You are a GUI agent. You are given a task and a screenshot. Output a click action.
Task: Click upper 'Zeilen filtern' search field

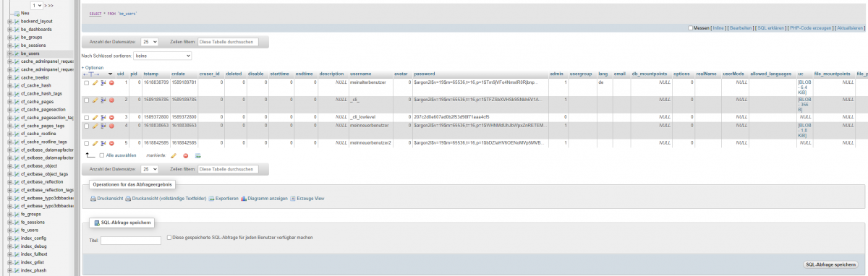(x=228, y=42)
